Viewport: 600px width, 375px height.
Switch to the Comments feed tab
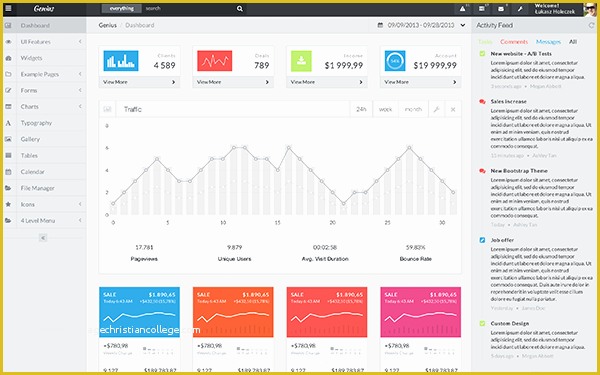tap(514, 42)
